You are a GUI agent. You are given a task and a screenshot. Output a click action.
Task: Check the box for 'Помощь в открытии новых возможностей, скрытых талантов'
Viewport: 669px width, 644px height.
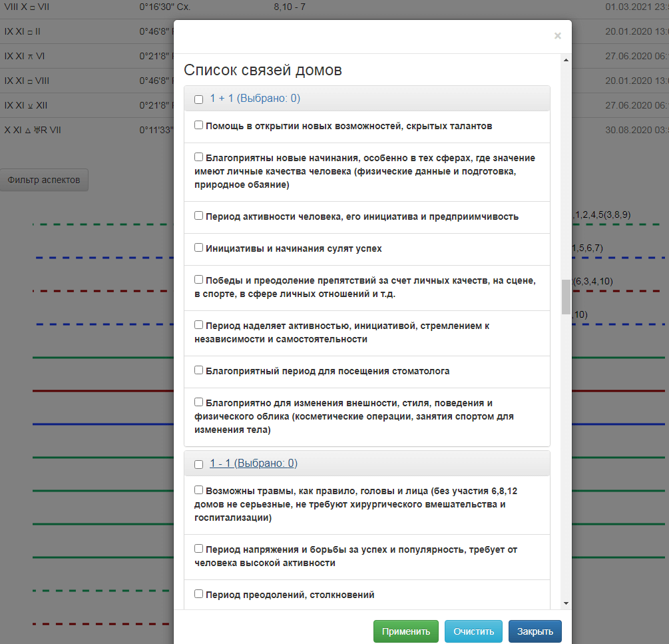click(x=198, y=124)
